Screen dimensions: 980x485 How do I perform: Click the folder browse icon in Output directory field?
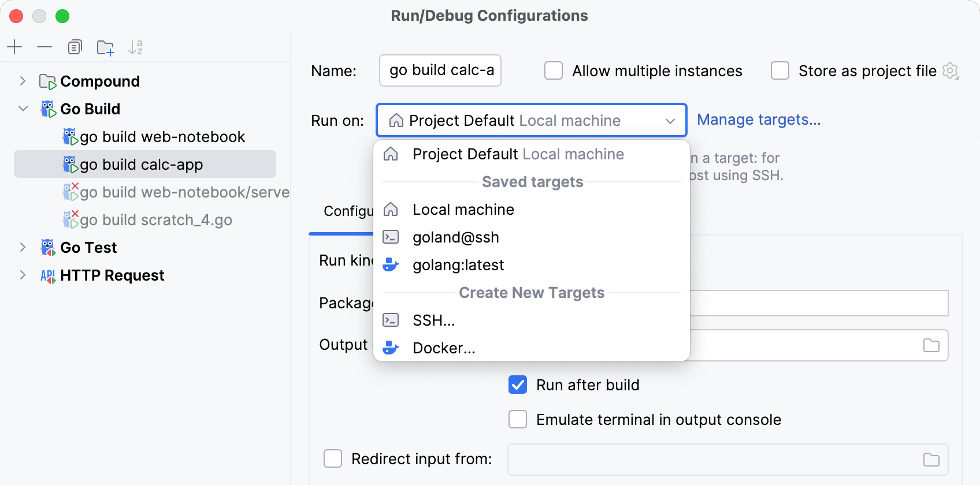click(x=931, y=345)
